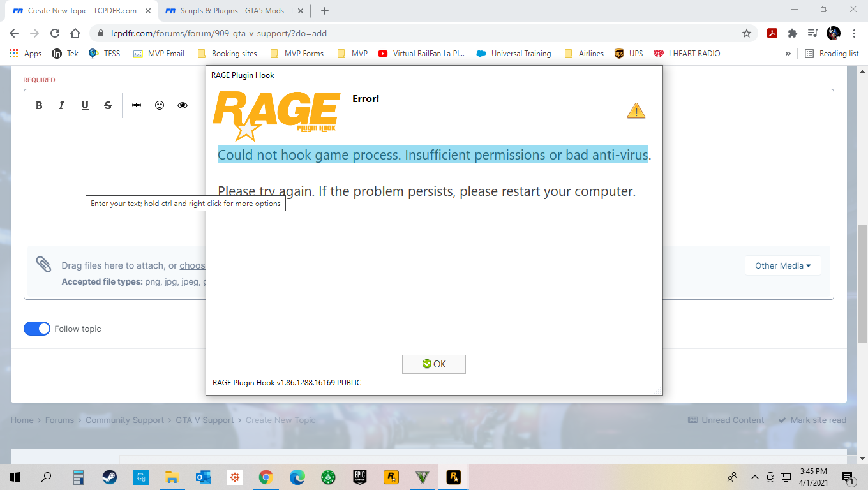The image size is (868, 490).
Task: Open the Adobe Acrobat extension
Action: click(772, 33)
